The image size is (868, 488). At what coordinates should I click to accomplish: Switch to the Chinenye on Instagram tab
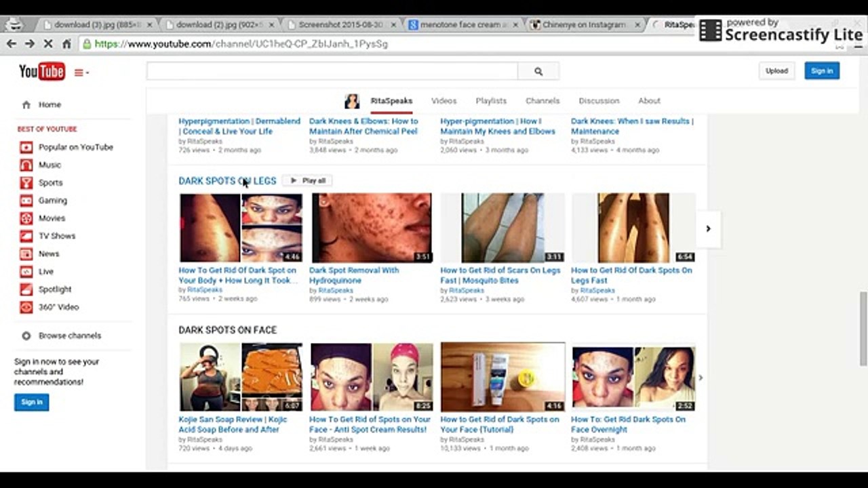click(585, 25)
